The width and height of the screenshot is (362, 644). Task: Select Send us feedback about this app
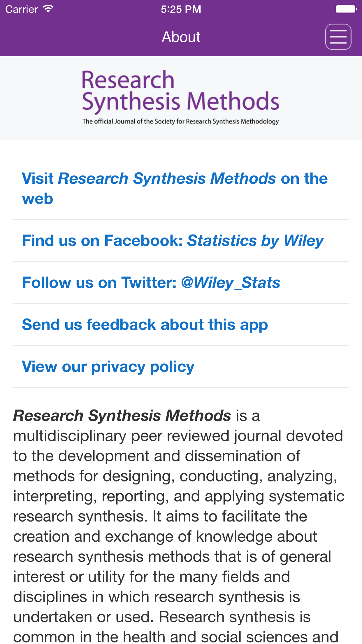pos(145,325)
